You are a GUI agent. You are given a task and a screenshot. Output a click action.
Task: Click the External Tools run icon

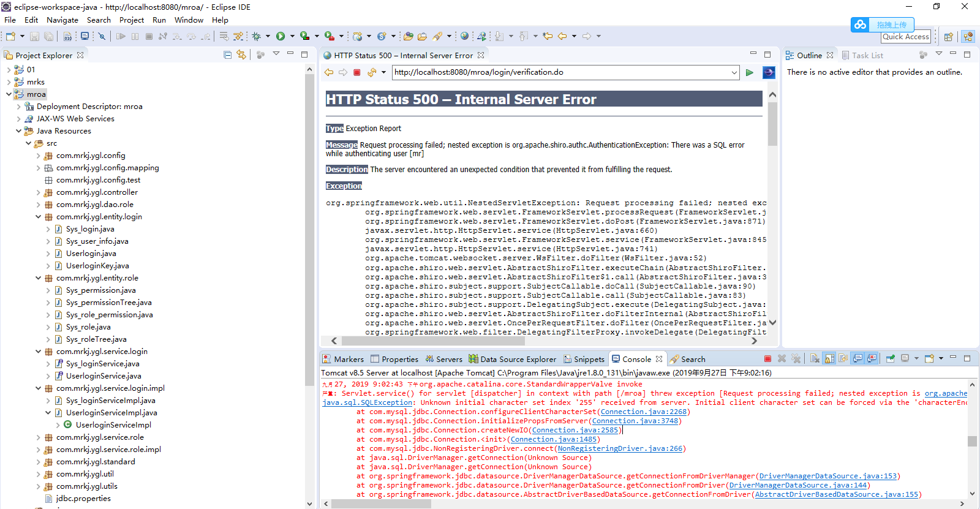pos(329,36)
